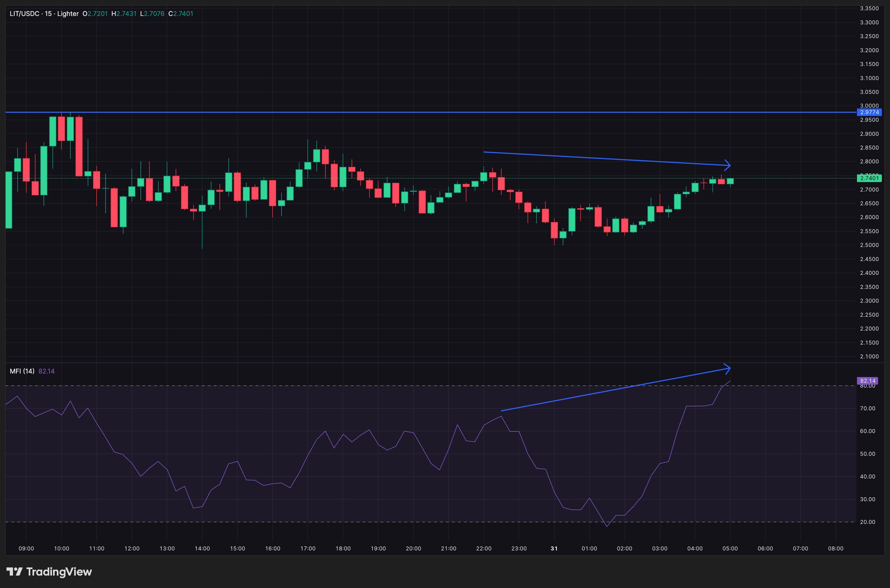
Task: Click the 31 date marker on time axis
Action: [x=554, y=548]
